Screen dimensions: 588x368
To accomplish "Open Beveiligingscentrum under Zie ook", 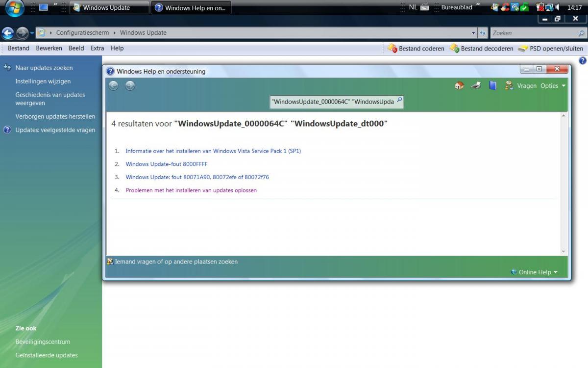I will pos(43,342).
